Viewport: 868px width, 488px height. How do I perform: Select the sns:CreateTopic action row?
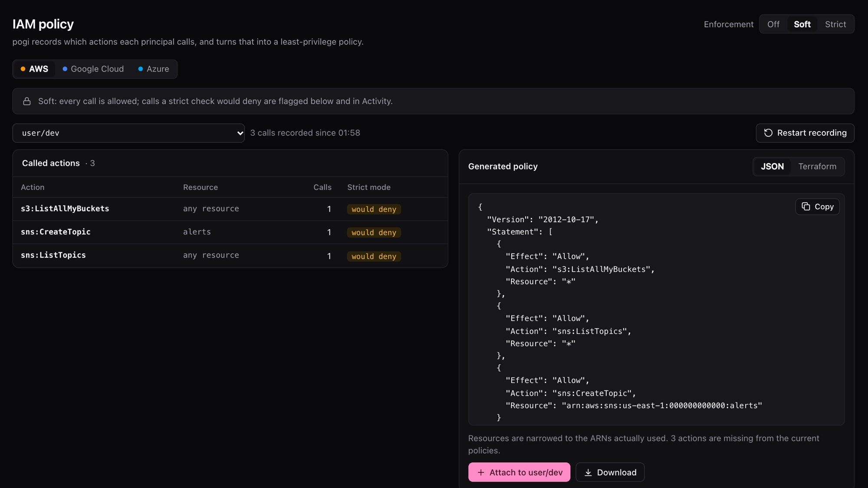(230, 232)
